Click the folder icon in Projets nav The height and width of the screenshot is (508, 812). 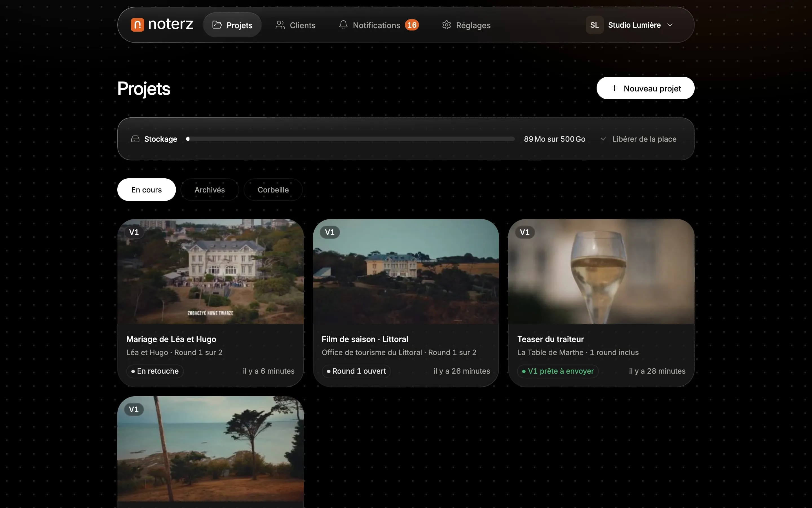tap(217, 25)
